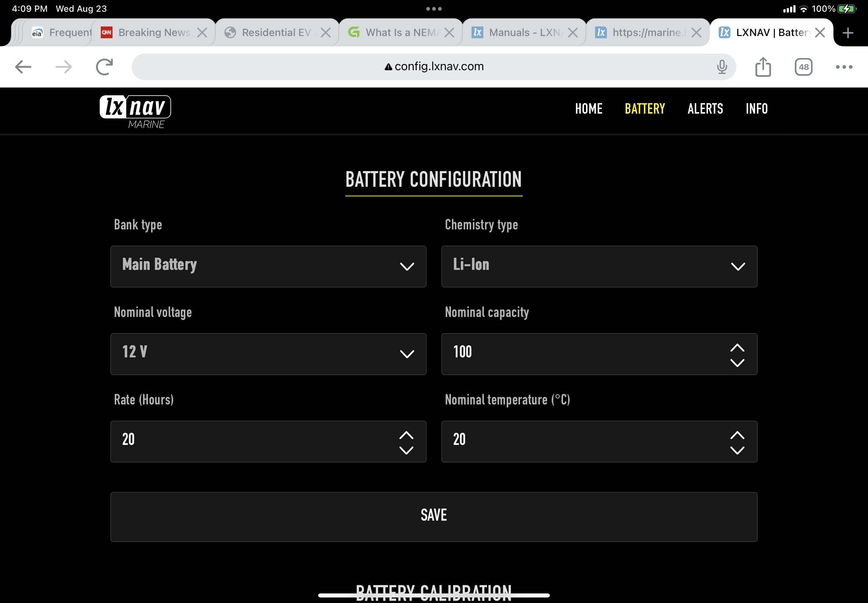The width and height of the screenshot is (868, 603).
Task: Open the browser more options menu
Action: click(x=844, y=67)
